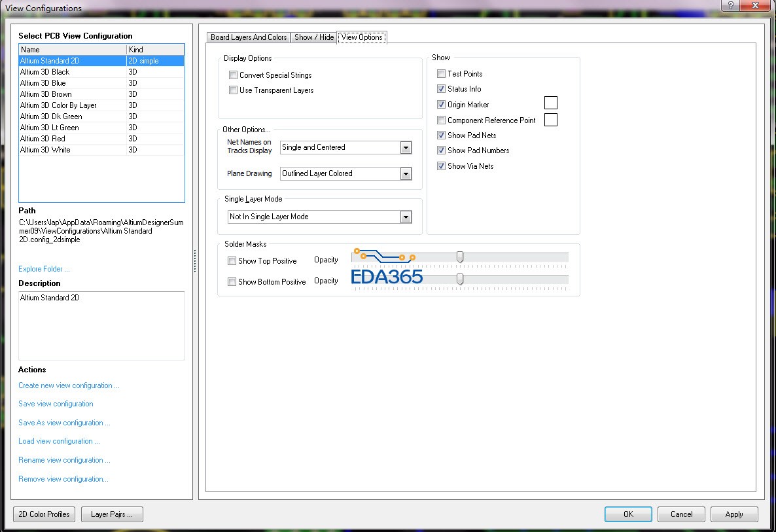Click the Apply button
Viewport: 776px width, 532px height.
click(x=734, y=514)
